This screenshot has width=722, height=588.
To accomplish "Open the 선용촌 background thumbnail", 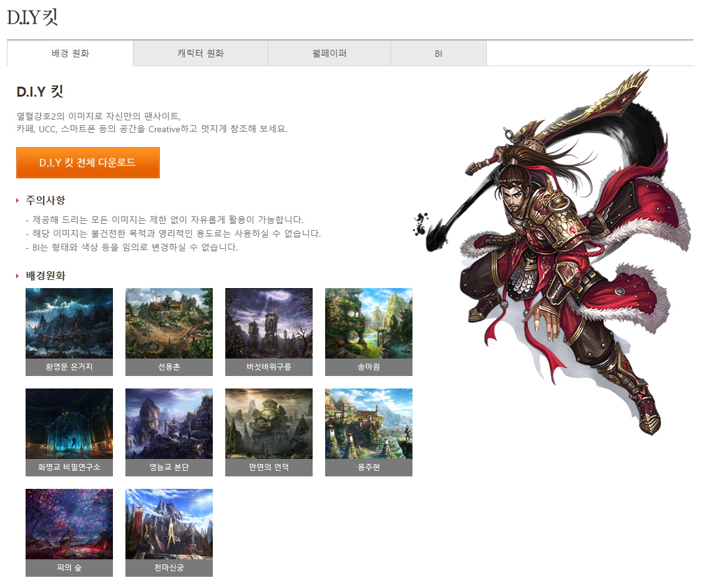I will 169,324.
